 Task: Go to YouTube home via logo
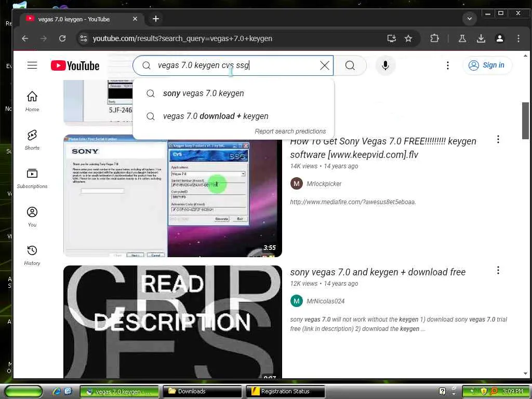pyautogui.click(x=75, y=65)
